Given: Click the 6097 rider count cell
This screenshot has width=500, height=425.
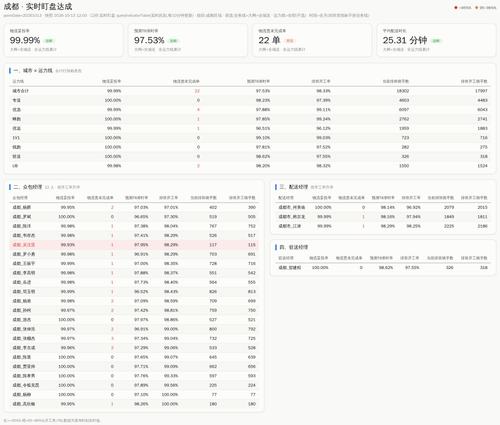Looking at the screenshot, I should [404, 110].
